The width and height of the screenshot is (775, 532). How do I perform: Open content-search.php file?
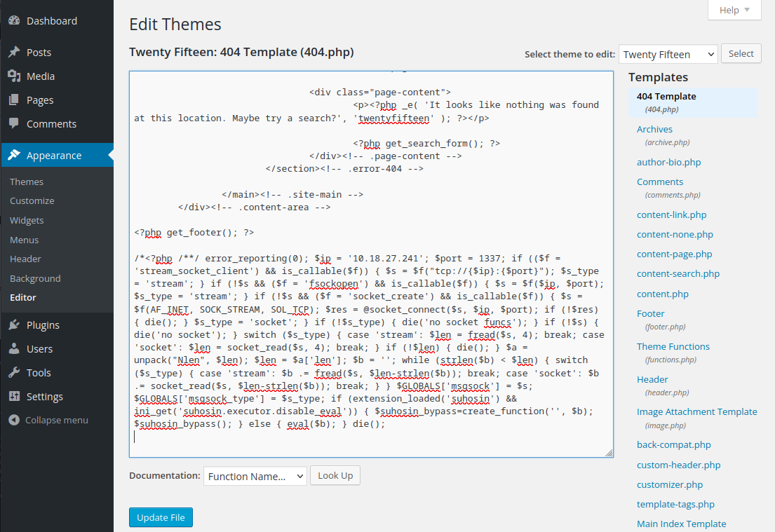tap(678, 274)
